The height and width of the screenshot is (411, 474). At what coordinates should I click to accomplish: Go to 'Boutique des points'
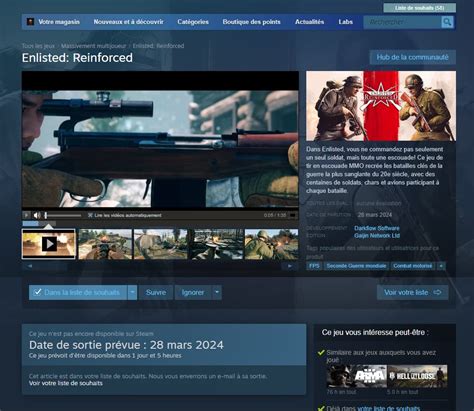251,22
